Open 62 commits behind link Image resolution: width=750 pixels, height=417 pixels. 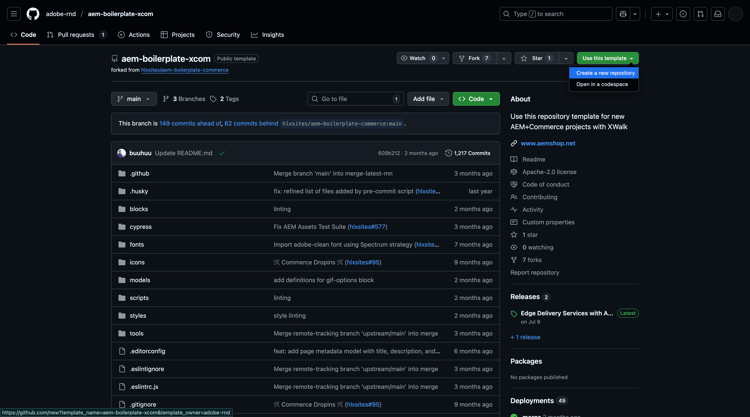coord(251,123)
